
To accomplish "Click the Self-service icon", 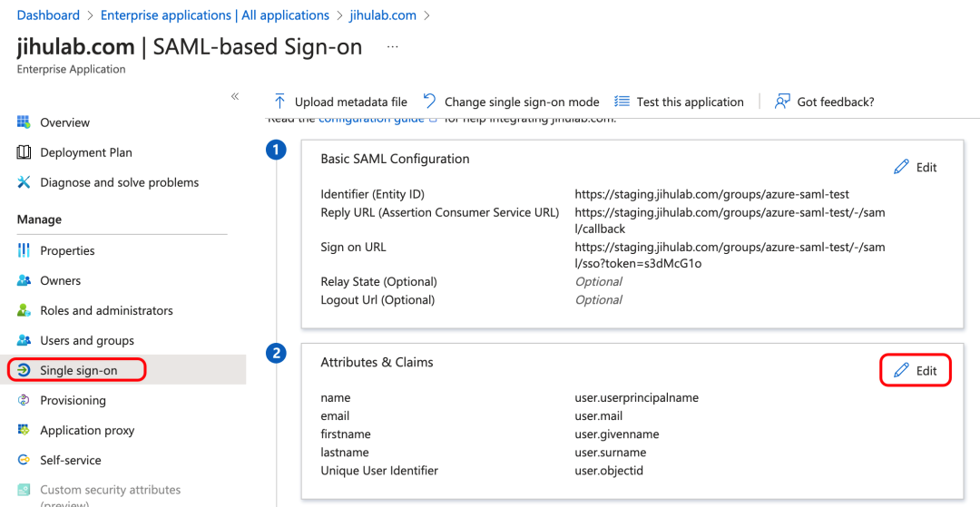I will point(24,460).
